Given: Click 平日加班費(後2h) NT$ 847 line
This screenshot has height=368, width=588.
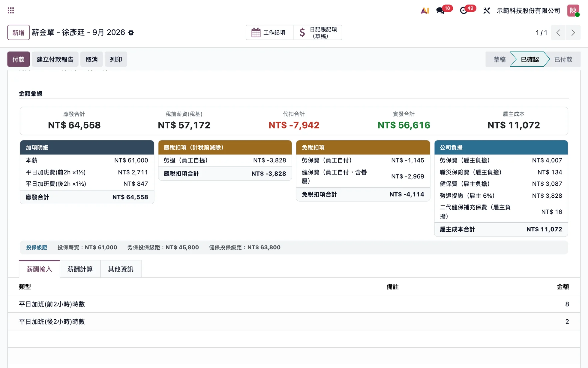Looking at the screenshot, I should click(x=87, y=184).
